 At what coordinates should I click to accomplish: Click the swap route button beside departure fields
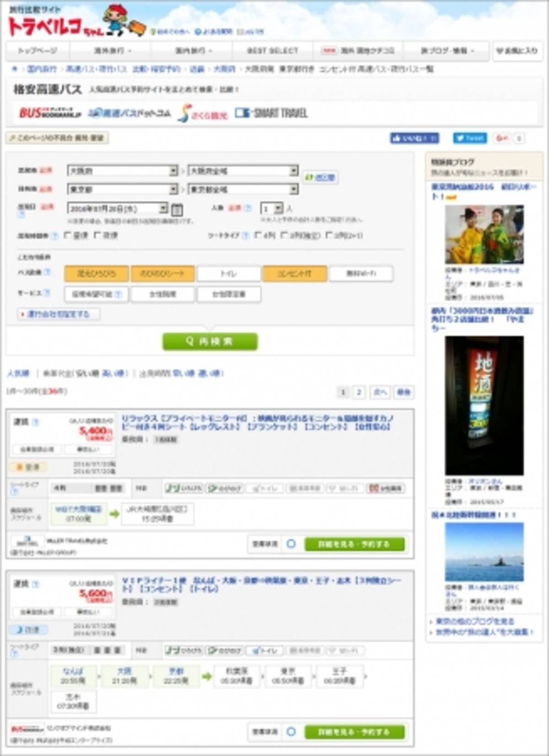point(320,177)
